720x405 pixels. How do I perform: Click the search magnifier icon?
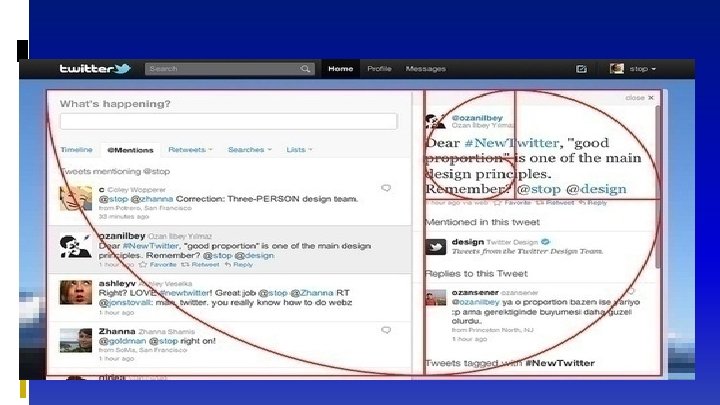(305, 69)
